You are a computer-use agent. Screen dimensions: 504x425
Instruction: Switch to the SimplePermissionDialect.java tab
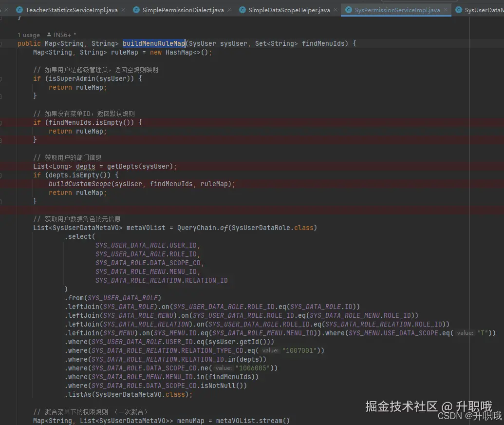tap(183, 10)
